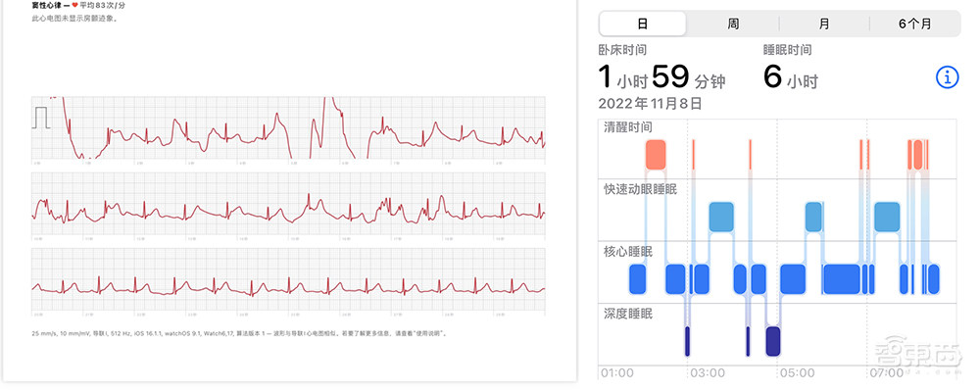Select the large orange awake block
Image resolution: width=980 pixels, height=391 pixels.
point(656,155)
